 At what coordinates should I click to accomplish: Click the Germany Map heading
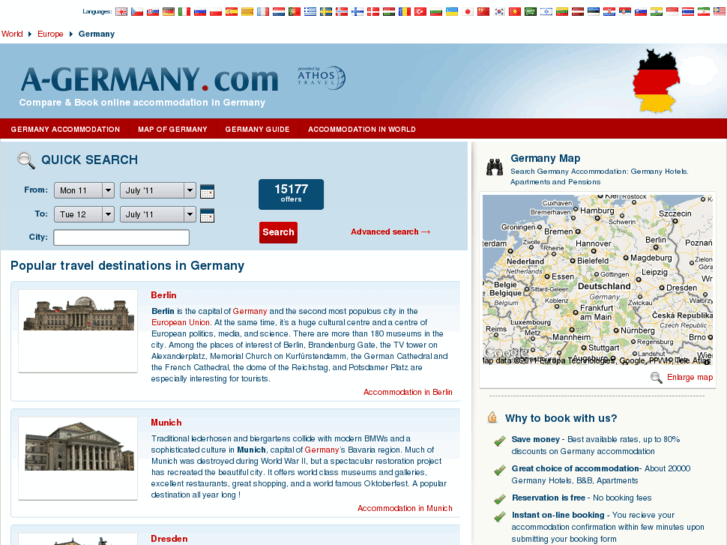(545, 158)
